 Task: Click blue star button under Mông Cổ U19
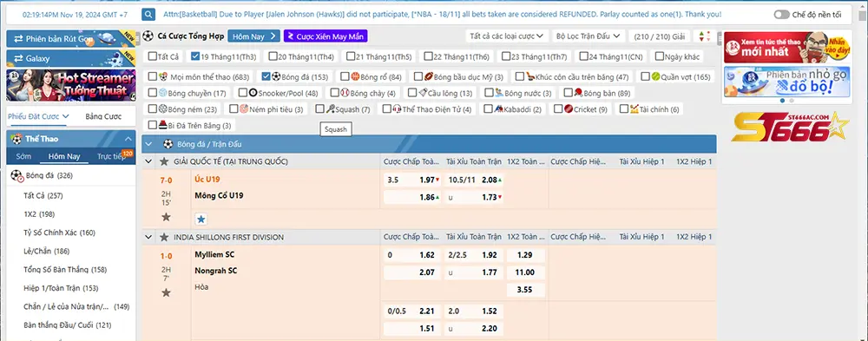(201, 220)
